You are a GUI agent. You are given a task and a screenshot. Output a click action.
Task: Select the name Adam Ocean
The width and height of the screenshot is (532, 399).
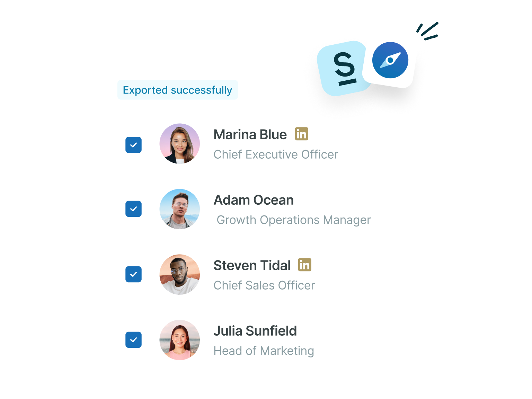coord(254,200)
